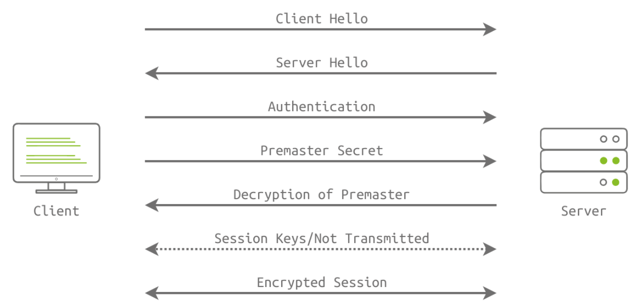Click the Server Hello arrowhead
Screen dimensions: 644x308
tap(152, 73)
